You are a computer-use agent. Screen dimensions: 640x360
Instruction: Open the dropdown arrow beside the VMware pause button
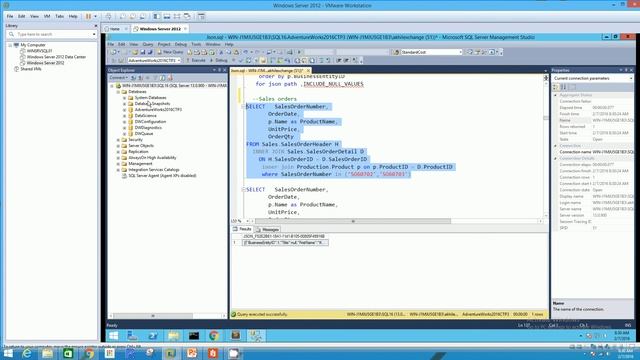(96, 16)
